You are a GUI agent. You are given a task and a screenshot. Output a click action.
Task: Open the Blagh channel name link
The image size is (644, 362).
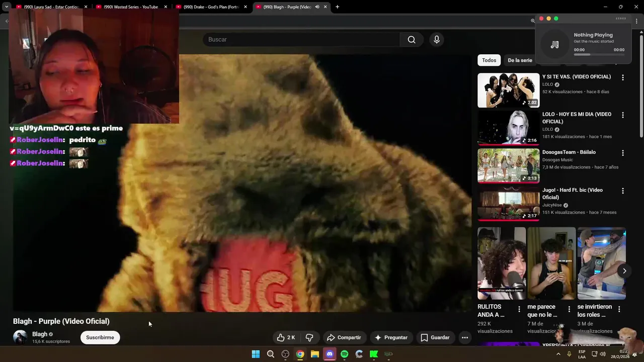click(x=40, y=334)
